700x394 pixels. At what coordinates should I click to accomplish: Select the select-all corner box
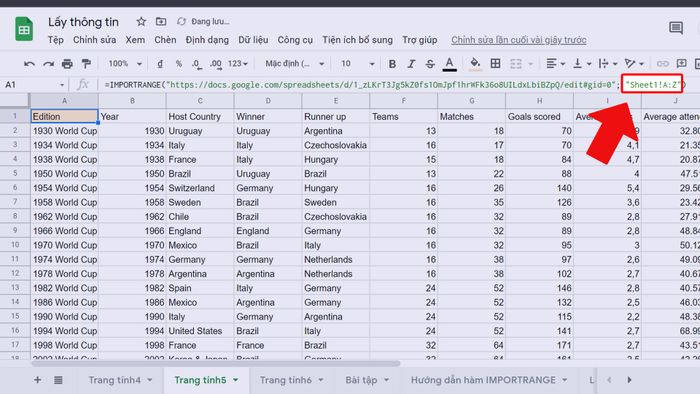pos(15,101)
